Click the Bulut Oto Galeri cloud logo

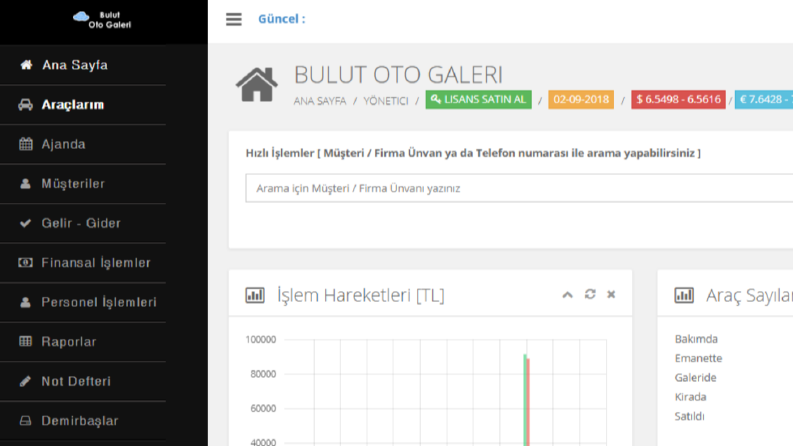[x=102, y=20]
